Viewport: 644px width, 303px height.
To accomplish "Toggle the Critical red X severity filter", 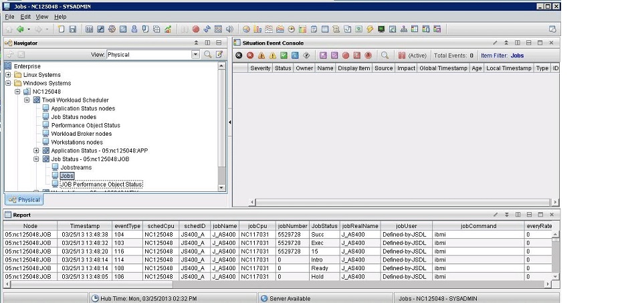I will click(x=249, y=56).
